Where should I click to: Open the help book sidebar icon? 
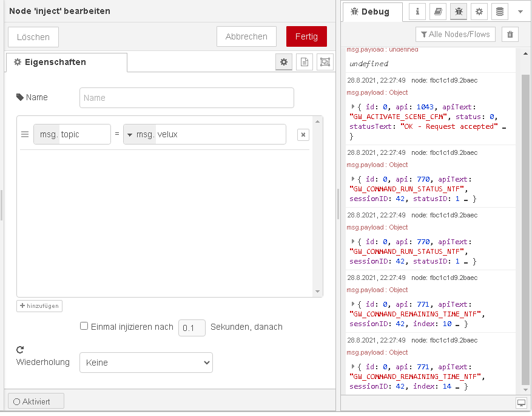[437, 12]
